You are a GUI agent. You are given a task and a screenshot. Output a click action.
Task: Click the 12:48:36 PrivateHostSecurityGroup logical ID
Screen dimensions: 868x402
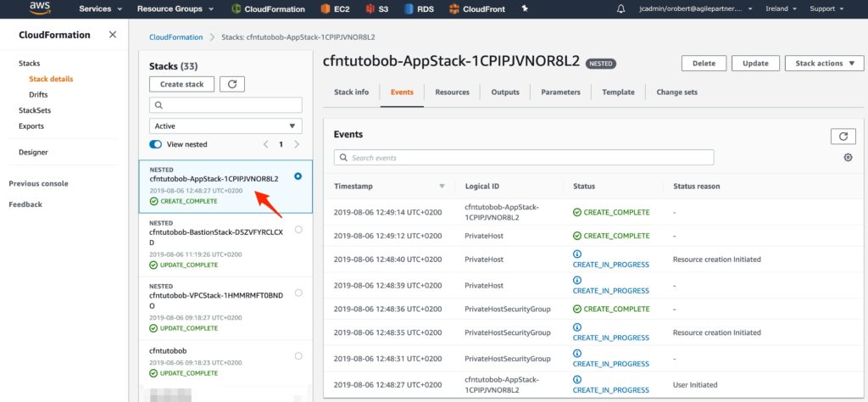[x=508, y=309]
